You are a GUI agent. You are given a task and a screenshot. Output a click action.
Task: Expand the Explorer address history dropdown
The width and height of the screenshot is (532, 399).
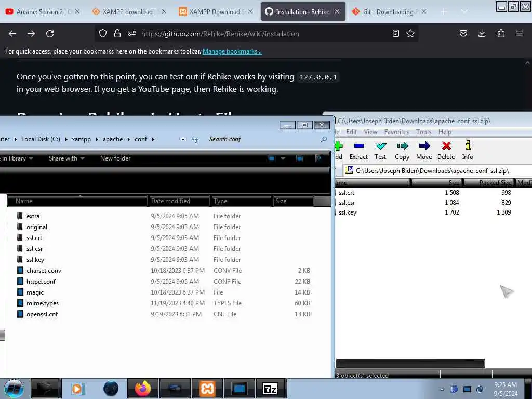(183, 139)
